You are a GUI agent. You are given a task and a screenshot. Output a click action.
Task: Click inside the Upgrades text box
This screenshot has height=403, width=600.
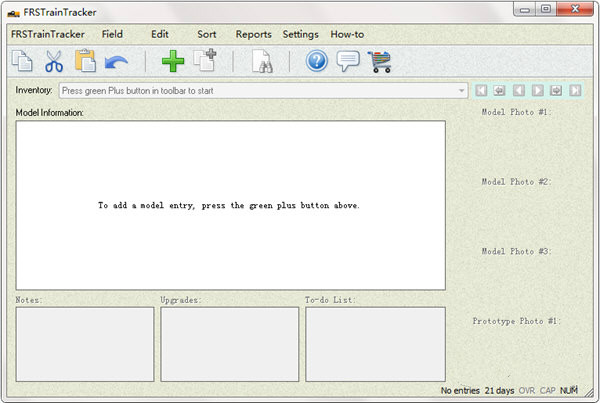click(x=230, y=344)
